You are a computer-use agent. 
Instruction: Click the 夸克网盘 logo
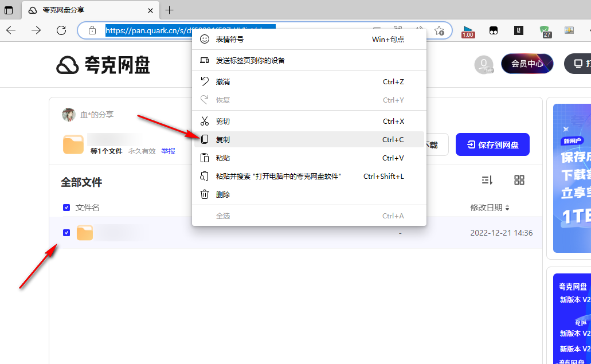click(x=103, y=65)
